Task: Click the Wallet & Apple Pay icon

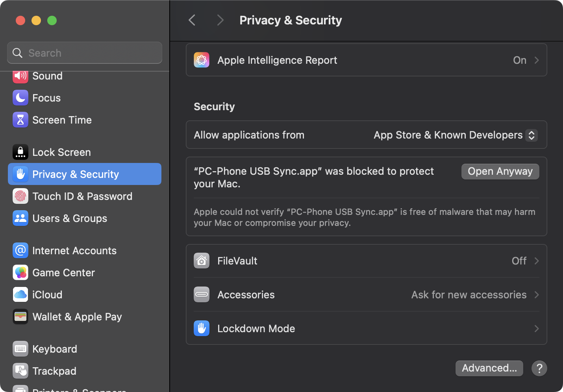Action: (20, 317)
